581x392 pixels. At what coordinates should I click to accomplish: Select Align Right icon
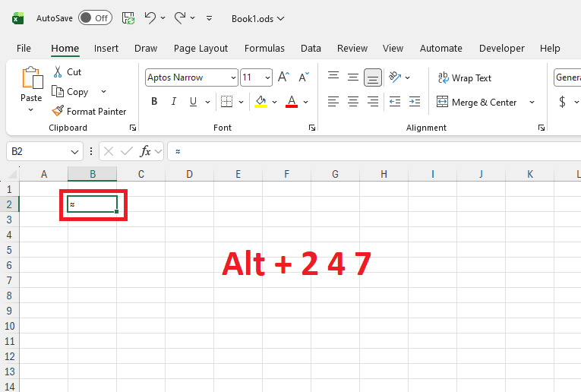pos(373,102)
